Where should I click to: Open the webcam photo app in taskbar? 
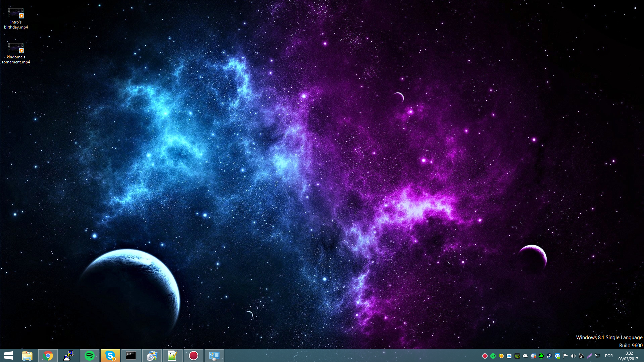pos(152,356)
